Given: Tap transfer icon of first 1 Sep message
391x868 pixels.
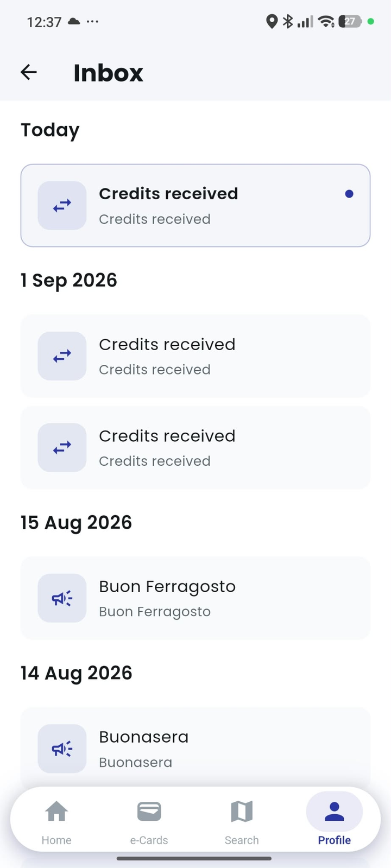Looking at the screenshot, I should 62,356.
